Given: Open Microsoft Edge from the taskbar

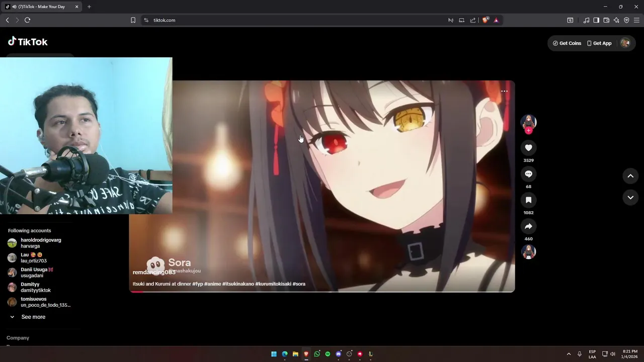Looking at the screenshot, I should pyautogui.click(x=285, y=354).
